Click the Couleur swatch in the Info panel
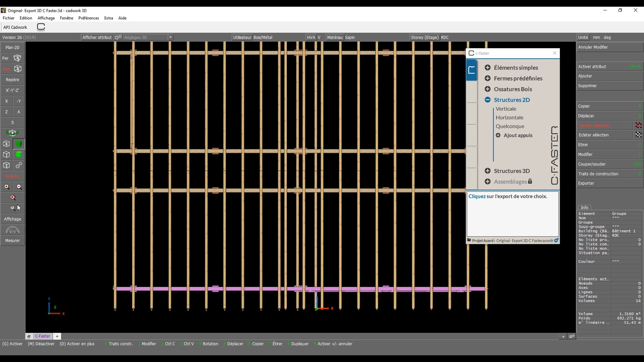 (616, 261)
